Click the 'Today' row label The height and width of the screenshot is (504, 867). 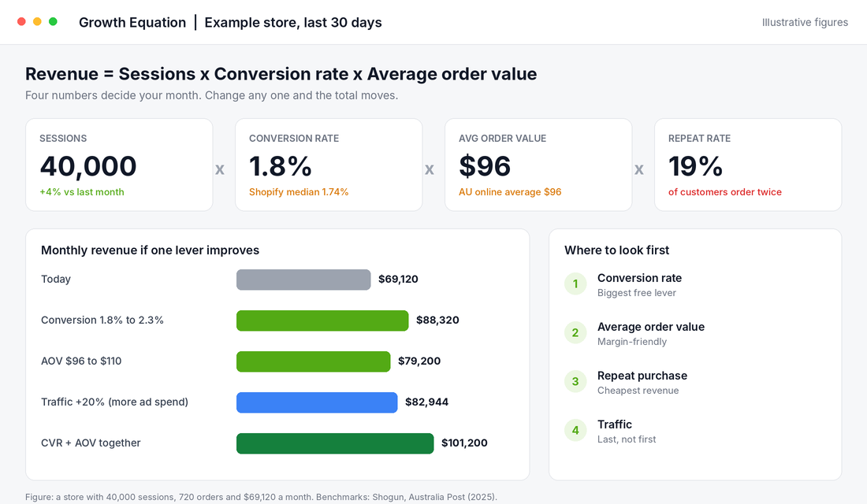pyautogui.click(x=56, y=279)
